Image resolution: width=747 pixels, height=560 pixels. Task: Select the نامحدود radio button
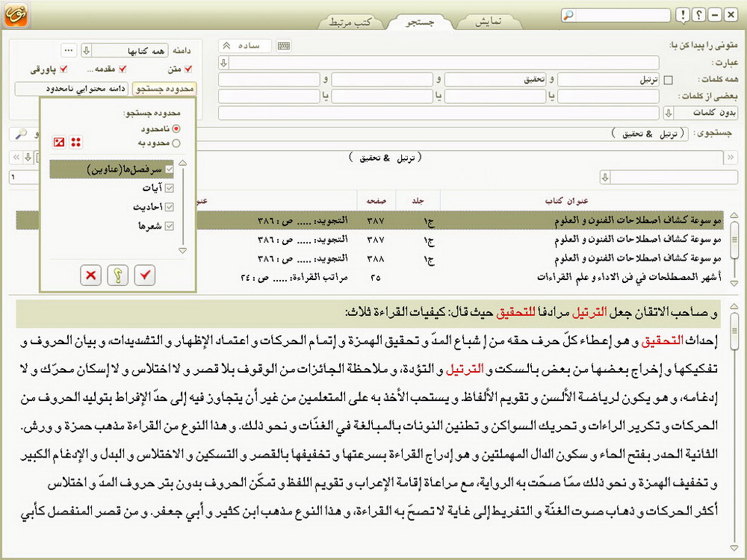[176, 128]
